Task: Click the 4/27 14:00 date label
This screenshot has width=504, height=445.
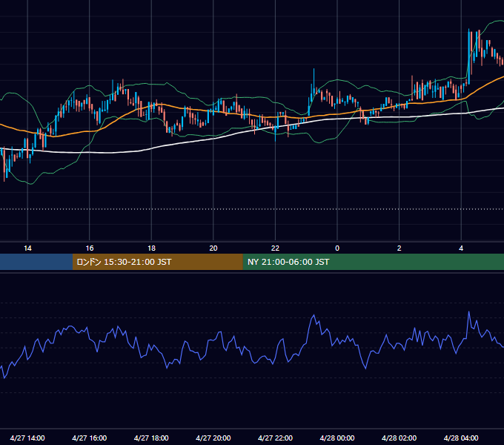Action: click(x=27, y=438)
